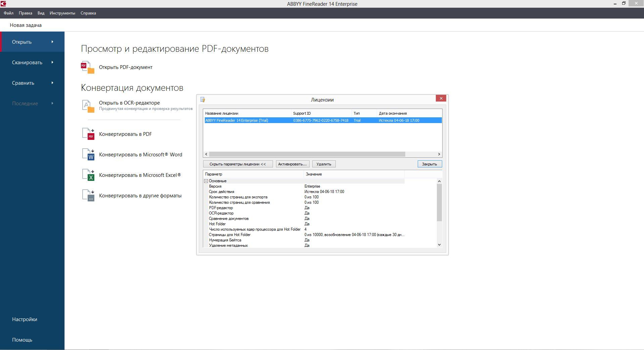Click Конвертировать в Microsoft Excel link
Screen dimensions: 644x350
[x=140, y=175]
